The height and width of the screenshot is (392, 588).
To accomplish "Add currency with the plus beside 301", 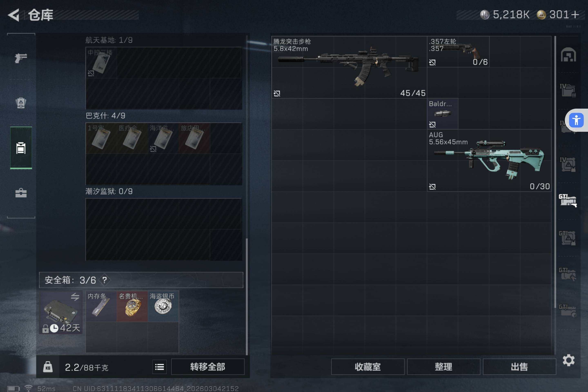I will [x=575, y=14].
